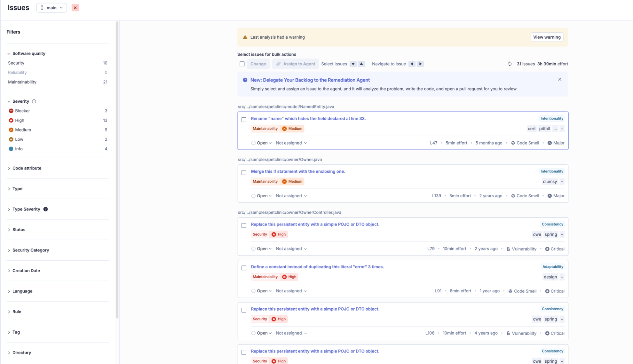
Task: Filter by Blocker severity
Action: (x=22, y=111)
